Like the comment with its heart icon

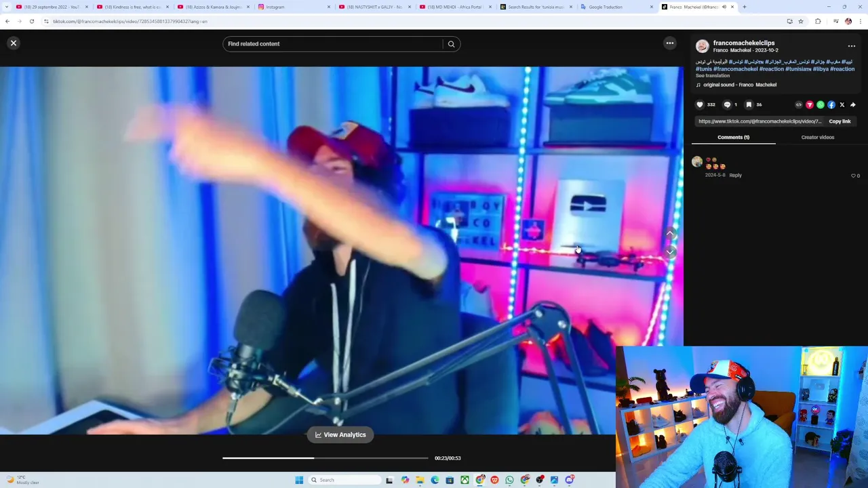pyautogui.click(x=853, y=176)
